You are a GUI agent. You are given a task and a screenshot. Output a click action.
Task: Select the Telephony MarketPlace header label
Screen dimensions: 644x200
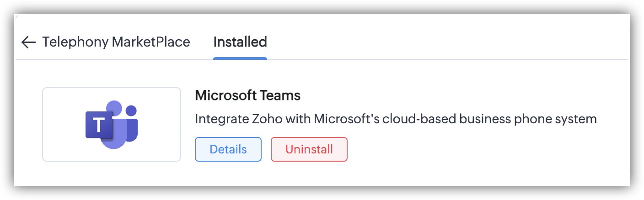click(x=116, y=42)
